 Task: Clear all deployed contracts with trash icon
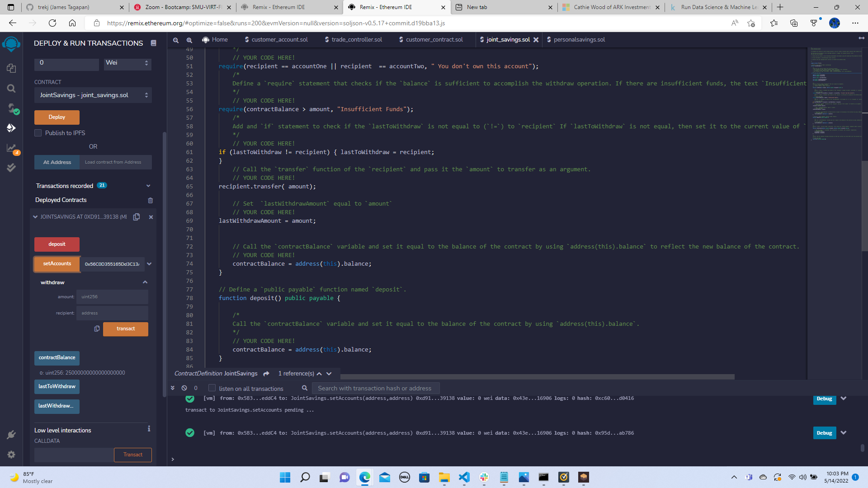click(151, 200)
